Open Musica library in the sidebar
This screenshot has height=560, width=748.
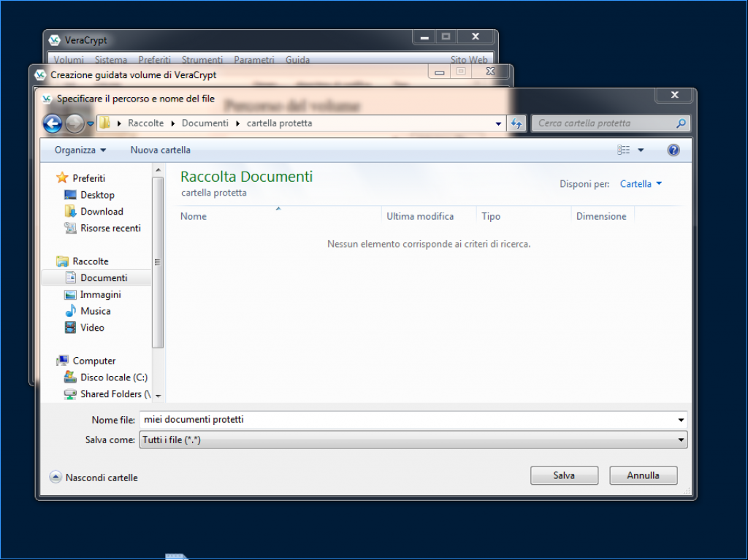[96, 311]
